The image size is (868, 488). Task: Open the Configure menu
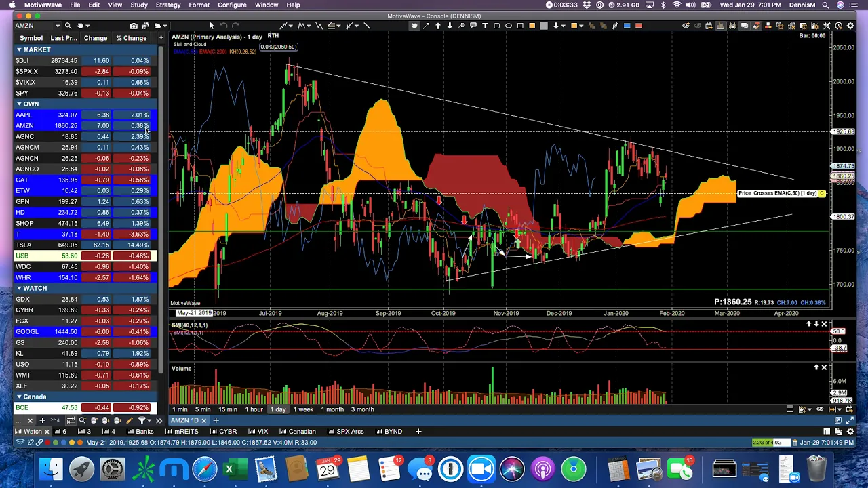tap(232, 5)
